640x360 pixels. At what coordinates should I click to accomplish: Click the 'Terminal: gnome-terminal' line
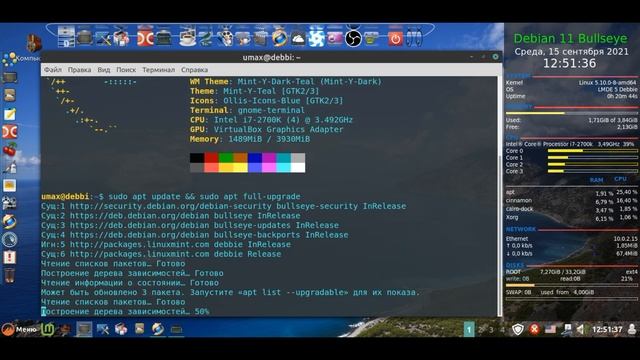pyautogui.click(x=247, y=110)
